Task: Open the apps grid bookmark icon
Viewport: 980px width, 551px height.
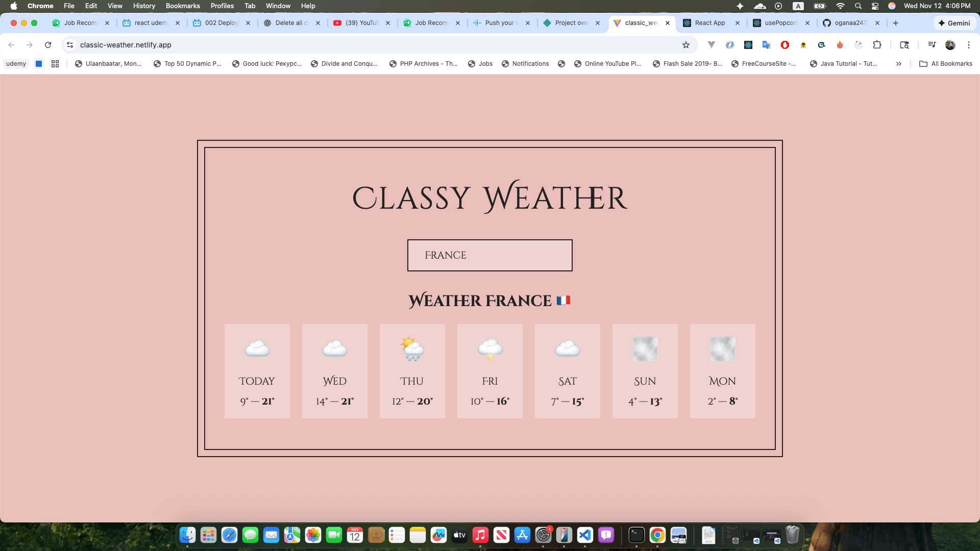Action: (55, 64)
